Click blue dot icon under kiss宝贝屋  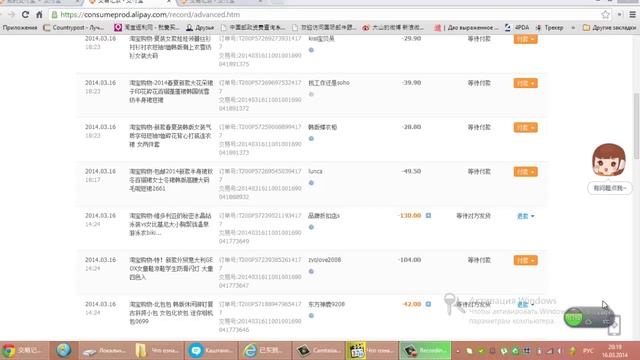311,50
